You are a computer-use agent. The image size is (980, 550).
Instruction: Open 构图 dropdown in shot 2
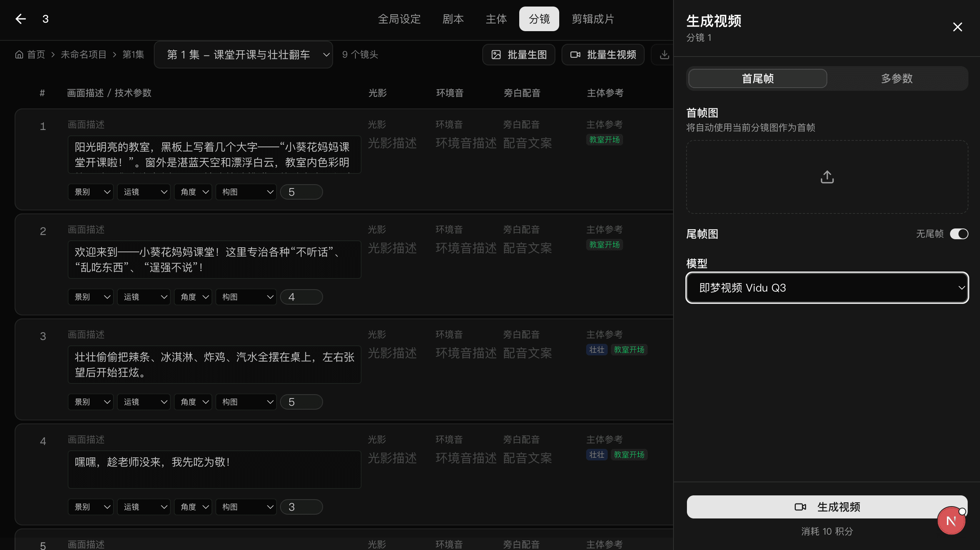pos(246,297)
